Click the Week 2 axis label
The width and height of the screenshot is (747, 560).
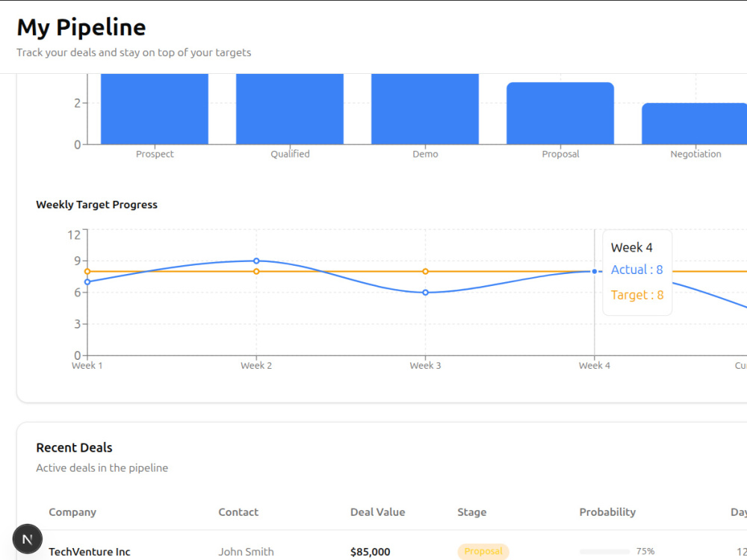(x=256, y=366)
